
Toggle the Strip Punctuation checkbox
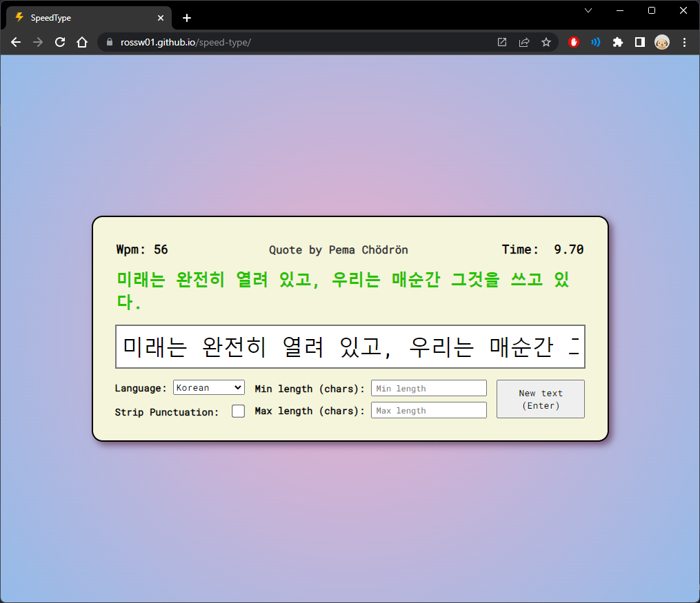coord(238,411)
